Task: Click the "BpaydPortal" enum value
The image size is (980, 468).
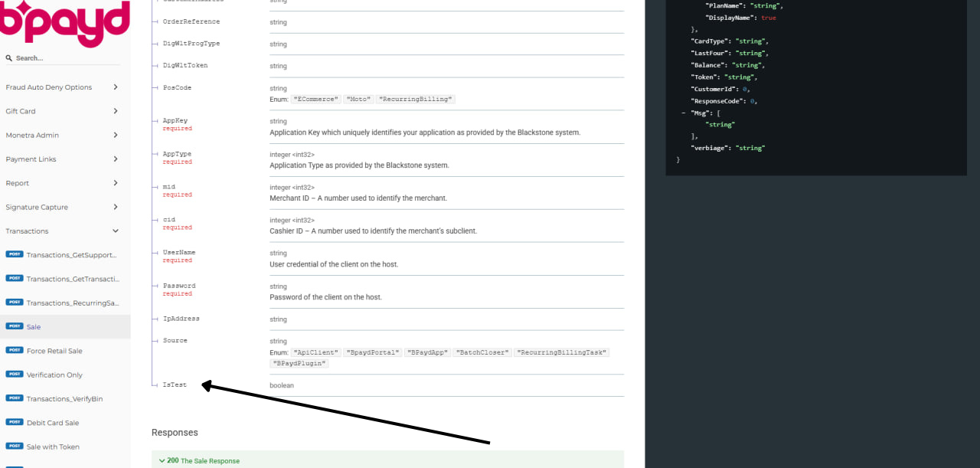Action: pyautogui.click(x=373, y=352)
